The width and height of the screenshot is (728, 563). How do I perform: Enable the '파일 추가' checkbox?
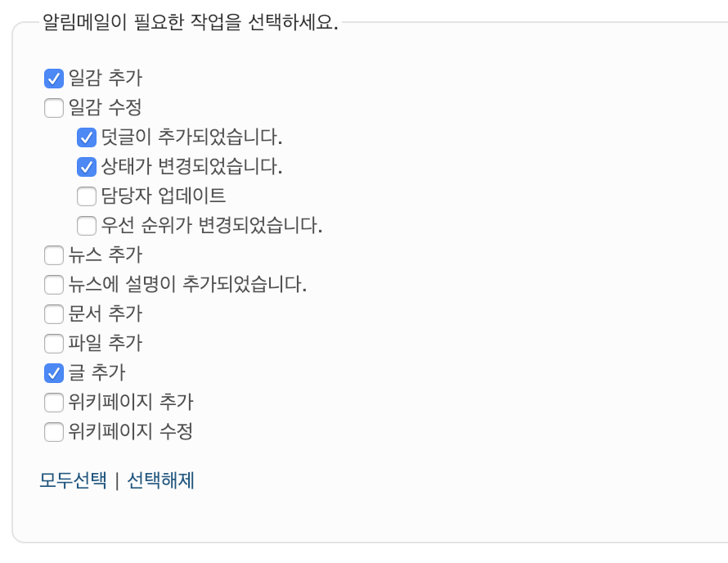click(x=54, y=344)
